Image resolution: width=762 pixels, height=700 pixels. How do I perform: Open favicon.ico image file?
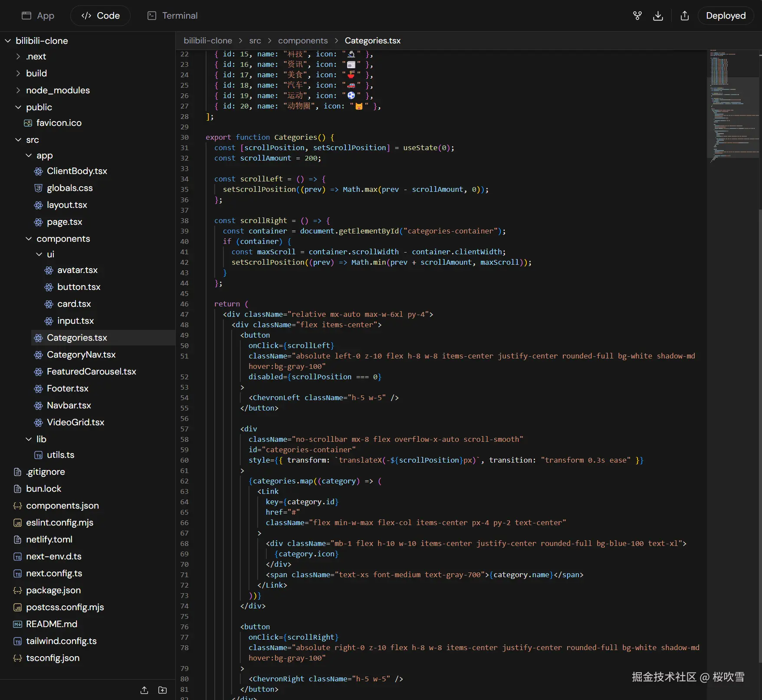point(59,123)
